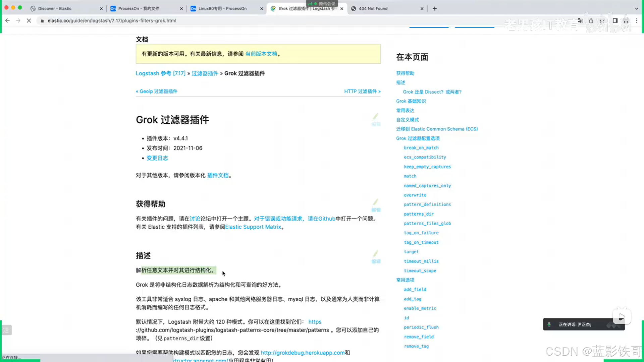Image resolution: width=644 pixels, height=362 pixels.
Task: Edit the Grok 过滤器插件 heading pencil icon
Action: (x=376, y=116)
